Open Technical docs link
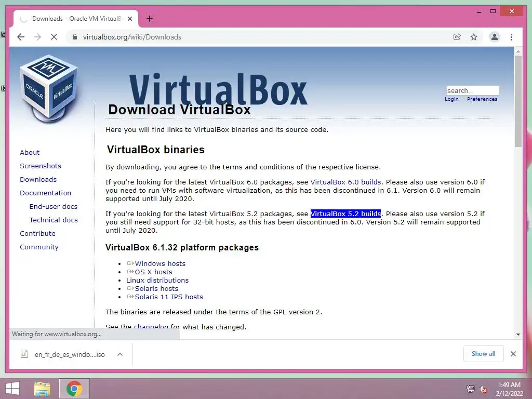The width and height of the screenshot is (532, 399). [x=54, y=220]
